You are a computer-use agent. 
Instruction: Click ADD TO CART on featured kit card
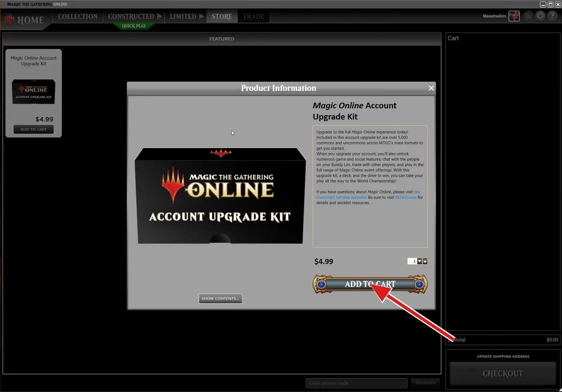click(33, 129)
